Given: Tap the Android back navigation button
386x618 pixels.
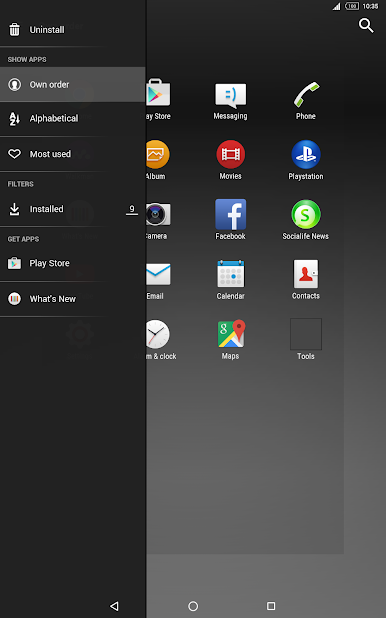Looking at the screenshot, I should pyautogui.click(x=114, y=606).
